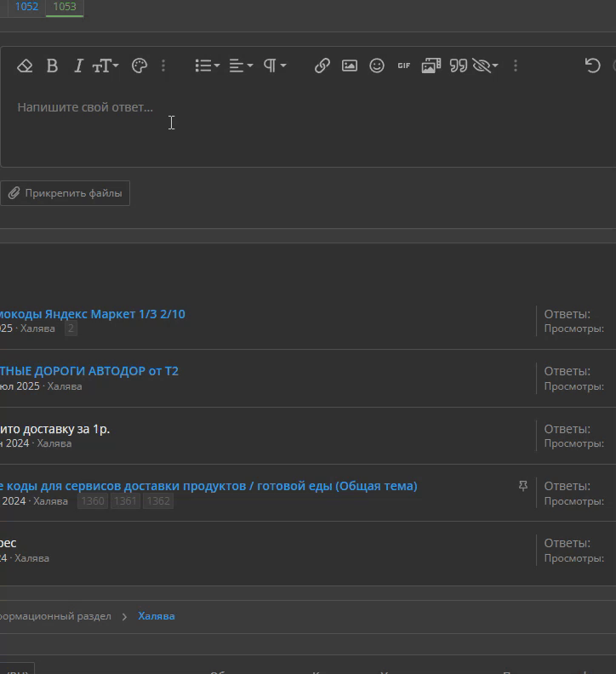
Task: Click Халява under АВТОДОР thread
Action: 65,386
